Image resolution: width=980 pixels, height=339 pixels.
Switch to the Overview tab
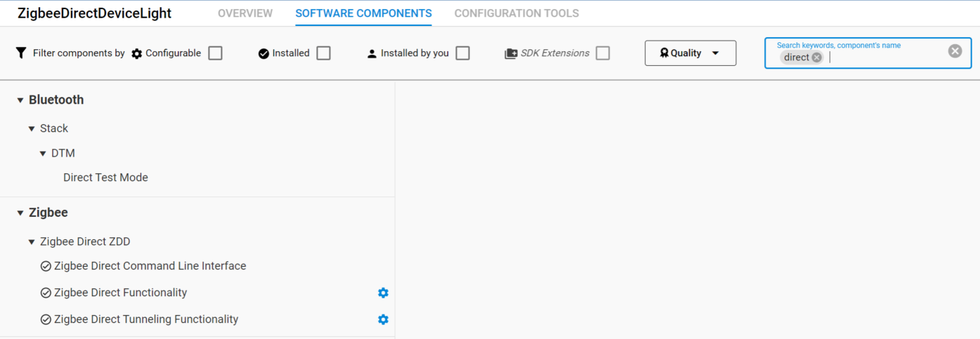[x=245, y=13]
